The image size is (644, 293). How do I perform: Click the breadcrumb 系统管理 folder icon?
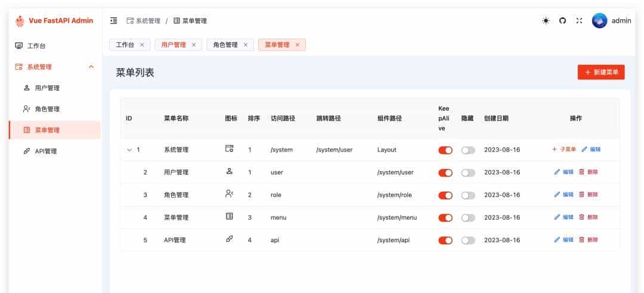tap(130, 20)
